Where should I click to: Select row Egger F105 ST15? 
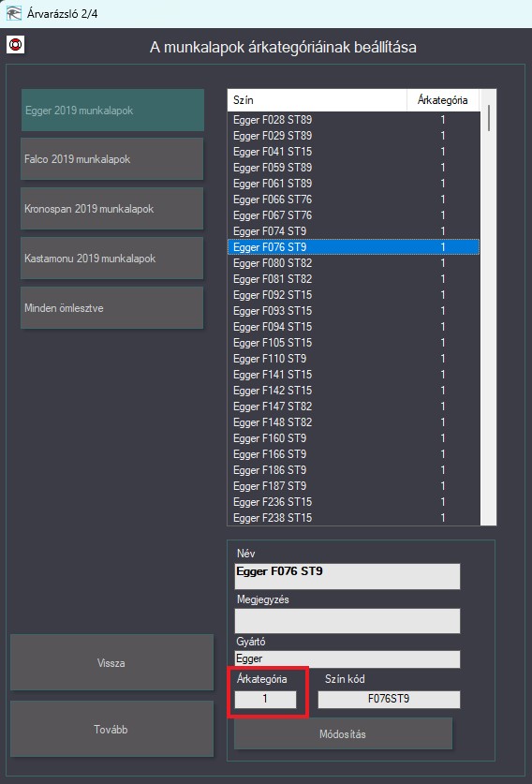click(353, 343)
